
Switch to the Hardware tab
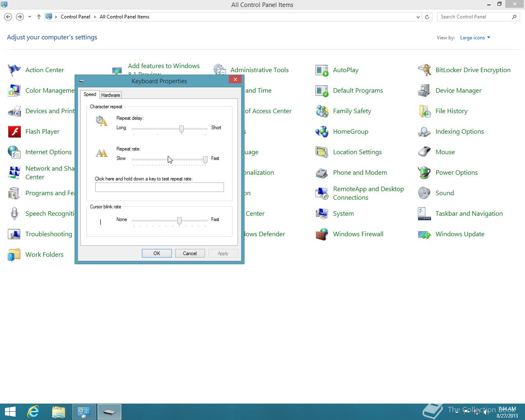pos(110,95)
